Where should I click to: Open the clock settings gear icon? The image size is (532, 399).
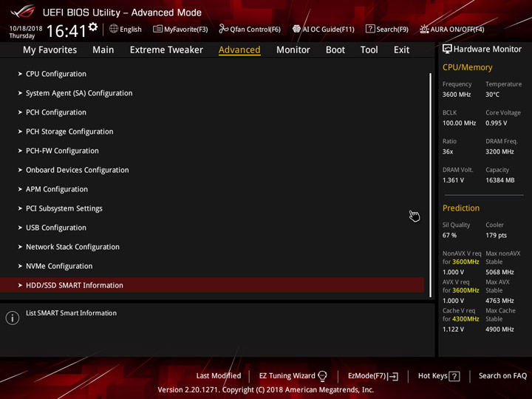[93, 27]
